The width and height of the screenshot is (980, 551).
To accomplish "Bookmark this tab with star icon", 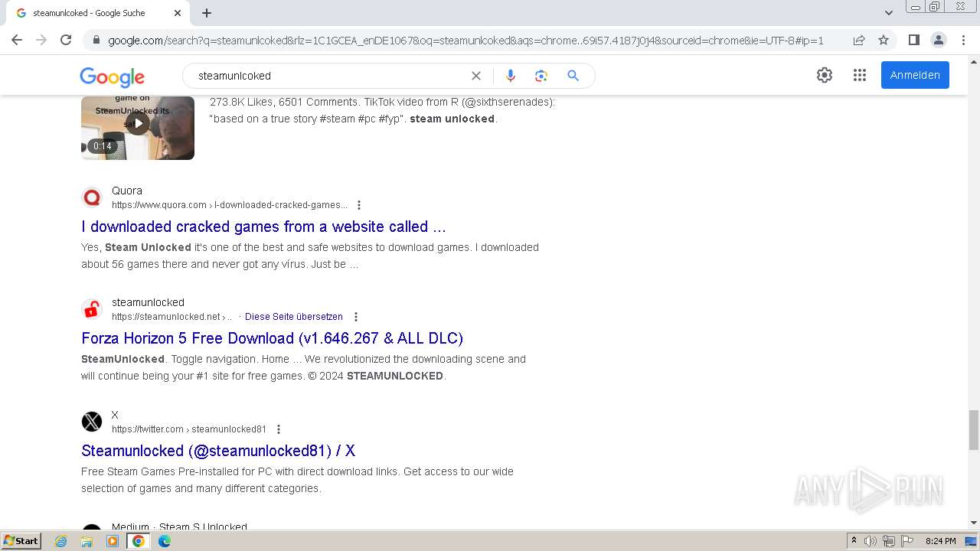I will (x=884, y=40).
